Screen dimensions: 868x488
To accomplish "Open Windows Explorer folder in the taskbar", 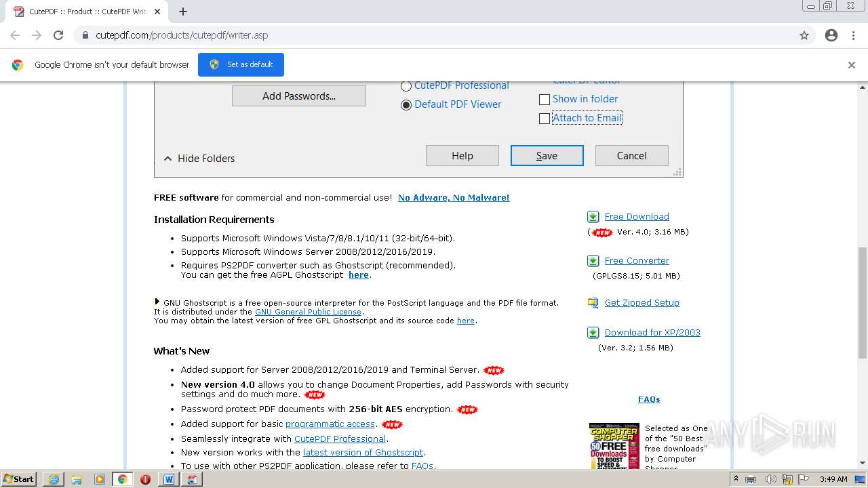I will point(77,479).
